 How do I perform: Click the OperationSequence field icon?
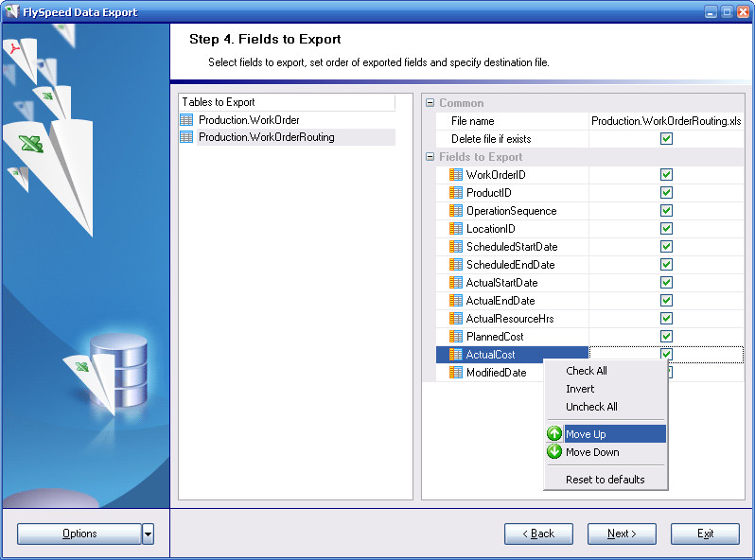(455, 210)
